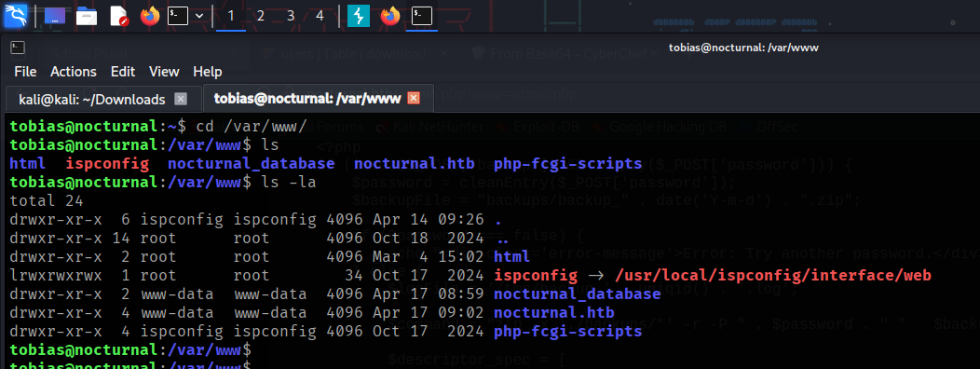Open the Actions menu
980x369 pixels.
74,72
